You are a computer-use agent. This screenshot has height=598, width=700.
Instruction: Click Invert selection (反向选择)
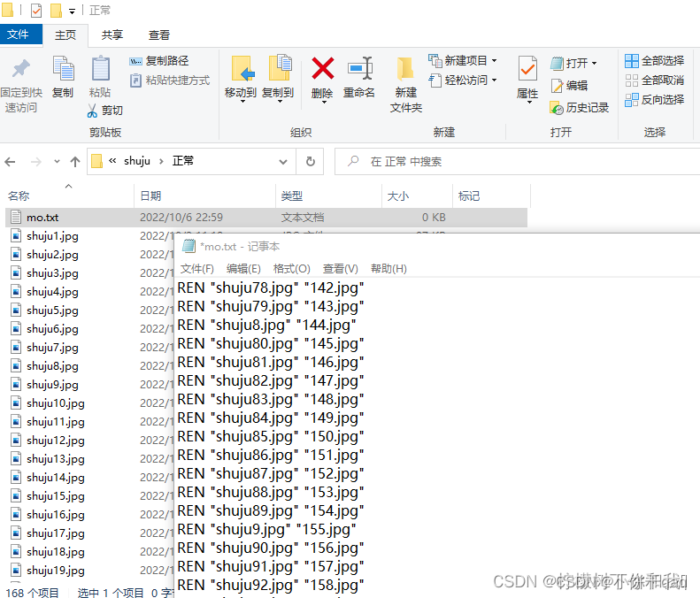point(655,99)
